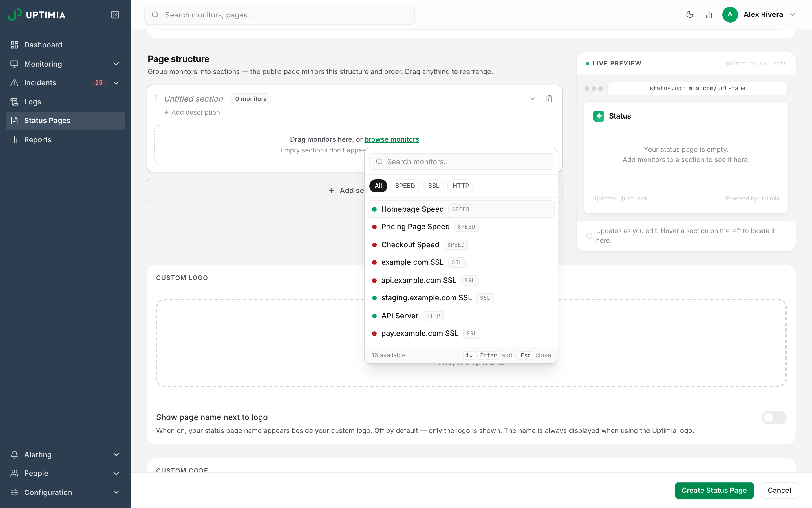Filter monitors by SPEED
812x508 pixels.
pyautogui.click(x=405, y=186)
